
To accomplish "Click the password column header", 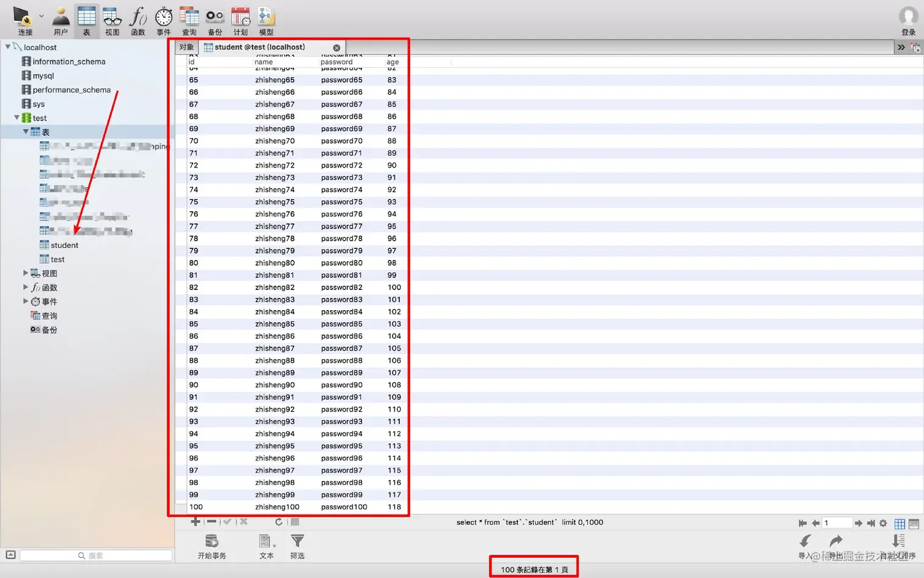I will coord(337,62).
